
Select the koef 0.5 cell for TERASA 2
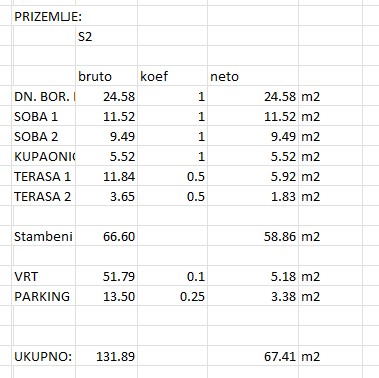pos(172,196)
